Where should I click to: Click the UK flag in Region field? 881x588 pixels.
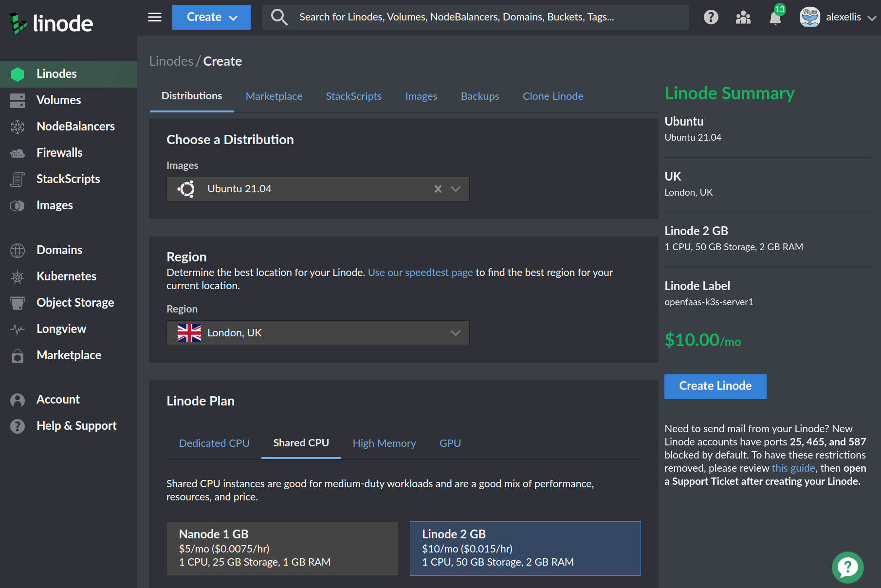tap(189, 333)
